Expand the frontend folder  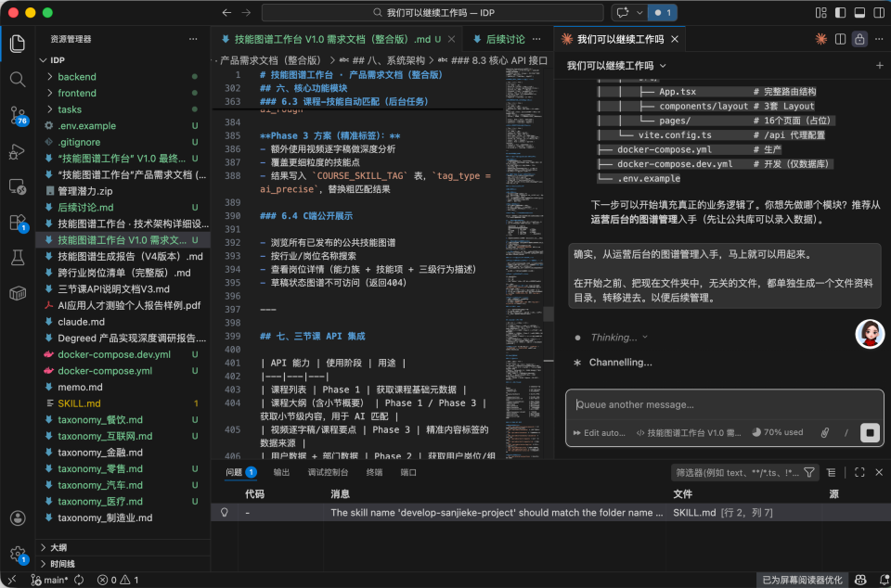point(77,93)
